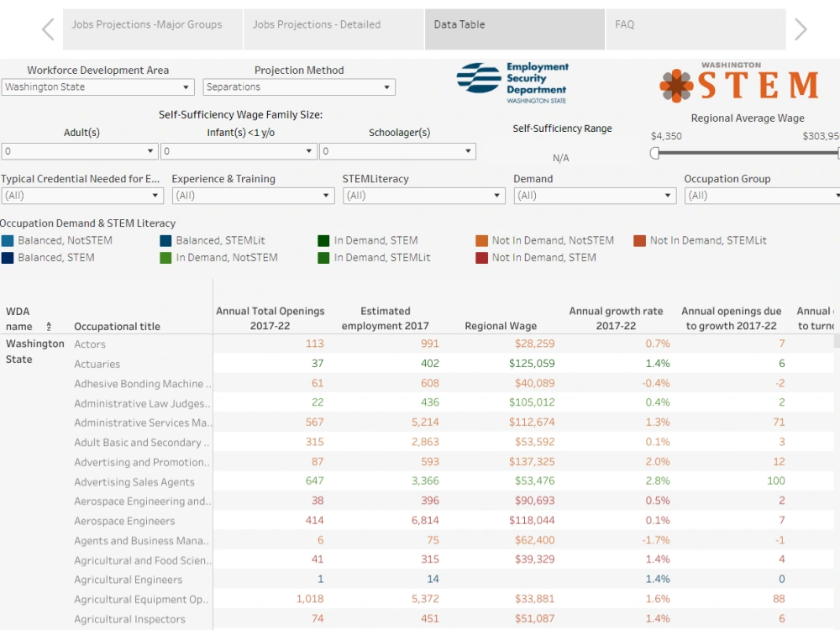The image size is (840, 630).
Task: Click the Washington STEM logo
Action: (739, 81)
